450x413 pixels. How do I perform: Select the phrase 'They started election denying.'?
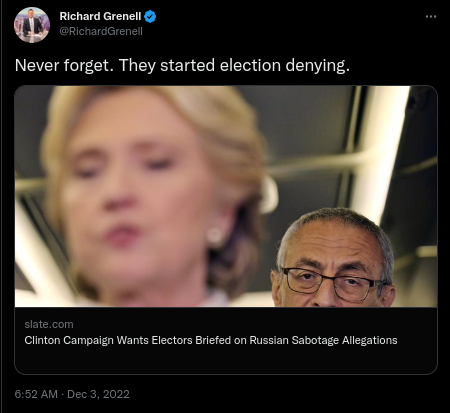coord(234,65)
